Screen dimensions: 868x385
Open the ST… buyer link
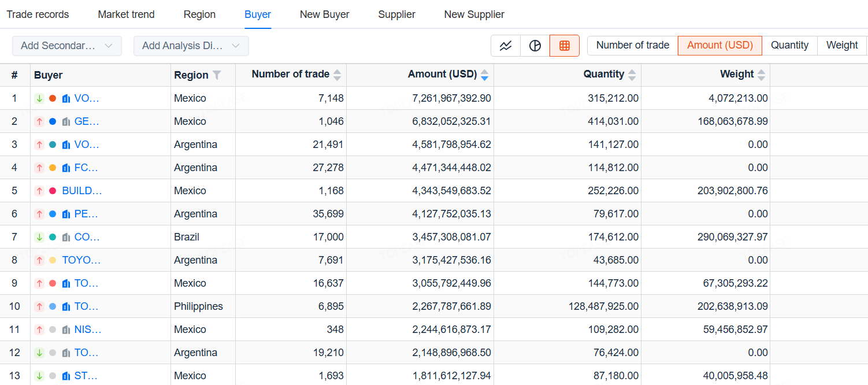pyautogui.click(x=86, y=376)
